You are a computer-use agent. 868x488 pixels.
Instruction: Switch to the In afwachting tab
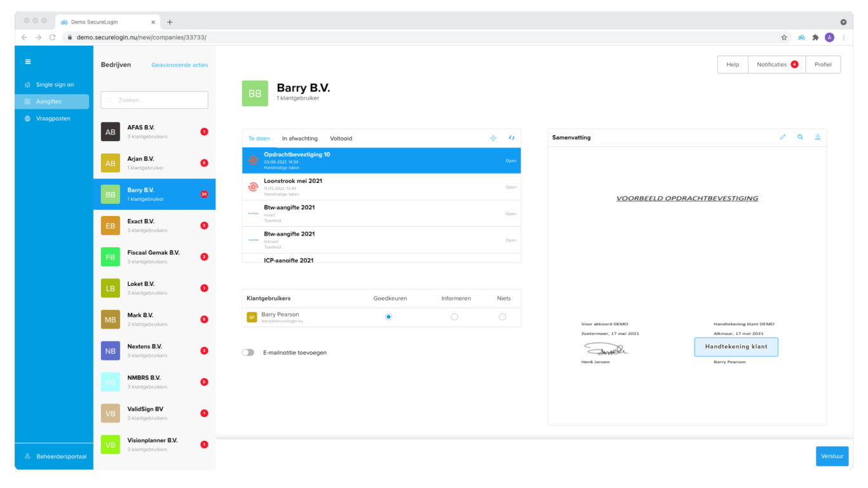click(300, 139)
